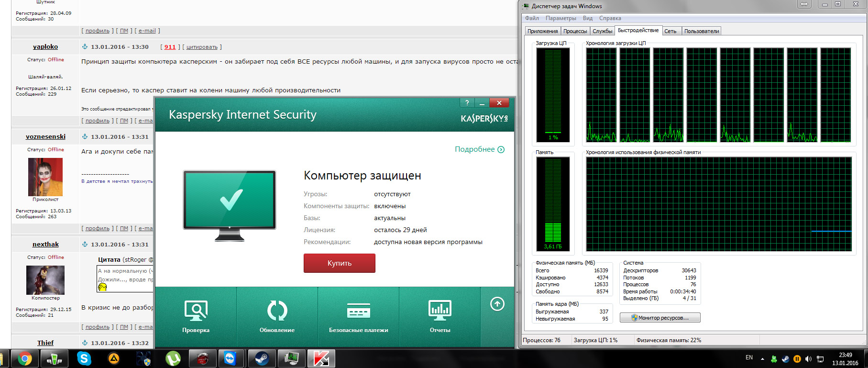Open the Параметры menu in Task Manager

pos(561,18)
